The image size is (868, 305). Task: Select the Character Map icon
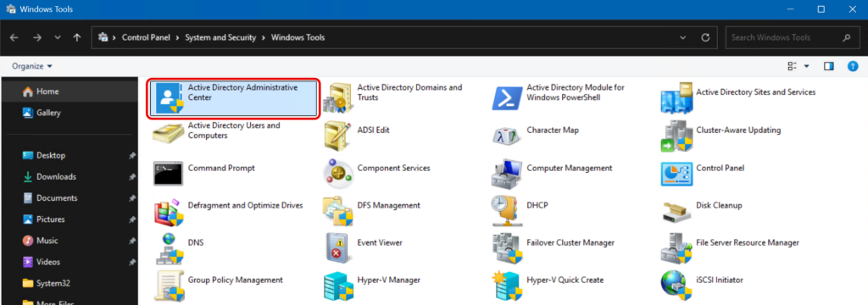[508, 136]
